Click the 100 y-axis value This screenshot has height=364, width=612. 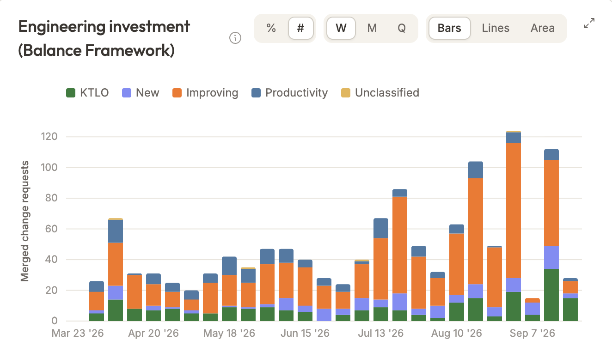(49, 168)
